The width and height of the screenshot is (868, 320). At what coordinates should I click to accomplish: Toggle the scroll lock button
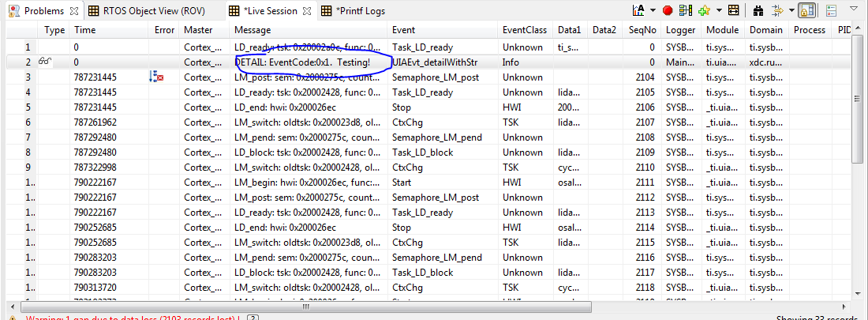click(806, 10)
